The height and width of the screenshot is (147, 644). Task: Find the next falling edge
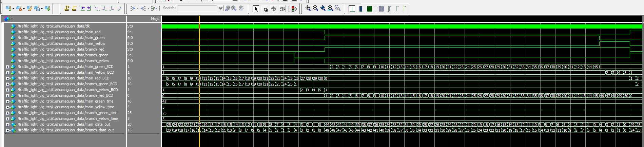tap(104, 8)
